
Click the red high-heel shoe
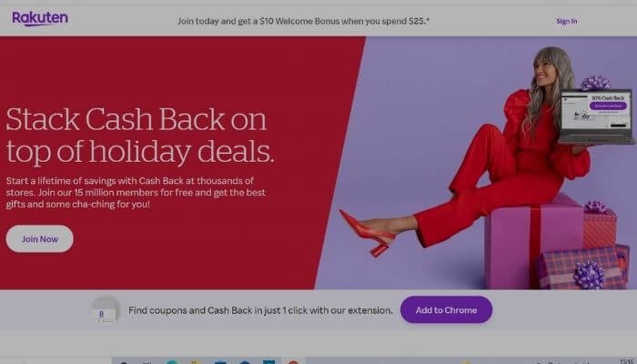pos(368,233)
